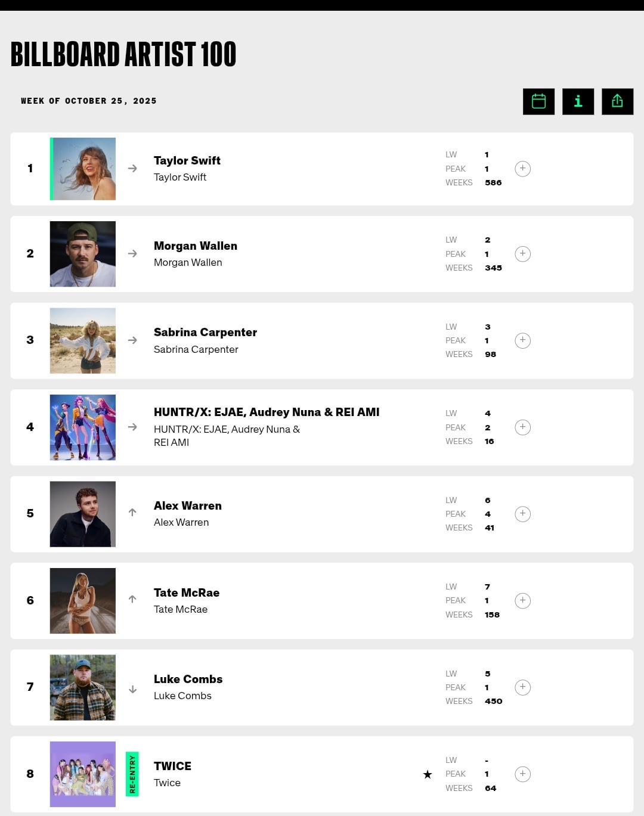
Task: Open the Alex Warren artist link
Action: (x=187, y=506)
